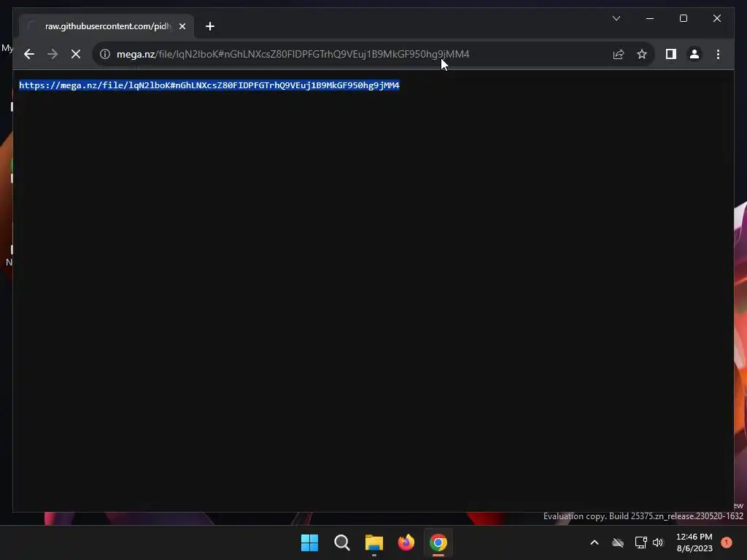
Task: Open the Windows Start menu
Action: (x=309, y=542)
